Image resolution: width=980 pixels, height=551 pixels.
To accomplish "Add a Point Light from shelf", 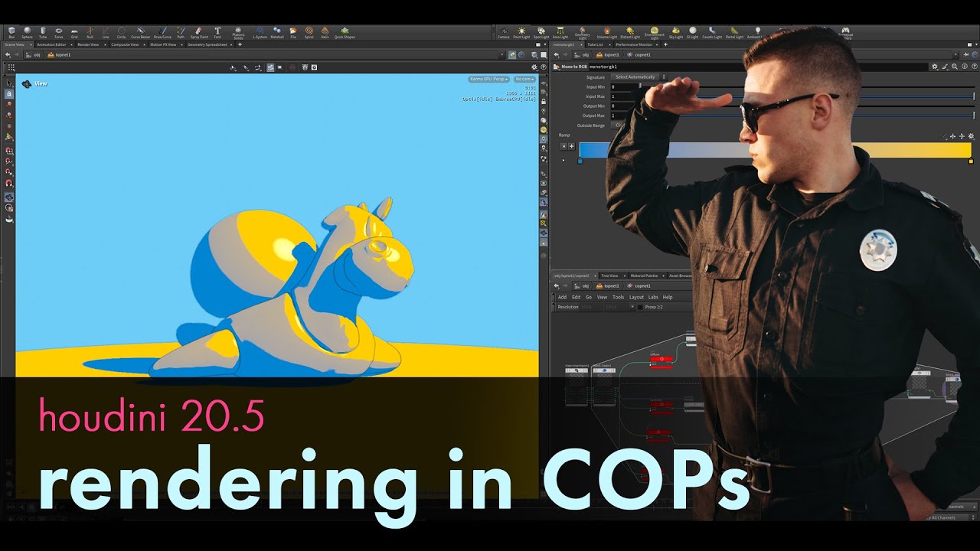I will pyautogui.click(x=522, y=32).
